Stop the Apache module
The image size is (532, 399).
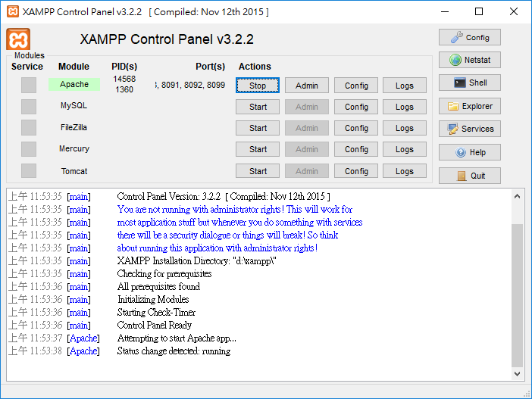(x=258, y=86)
